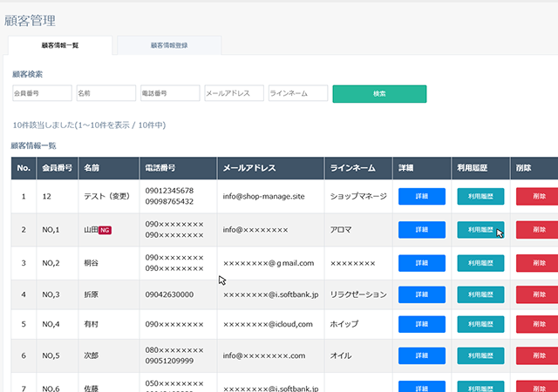The height and width of the screenshot is (392, 558).
Task: Click 削除 for 桐谷 row
Action: (x=537, y=263)
